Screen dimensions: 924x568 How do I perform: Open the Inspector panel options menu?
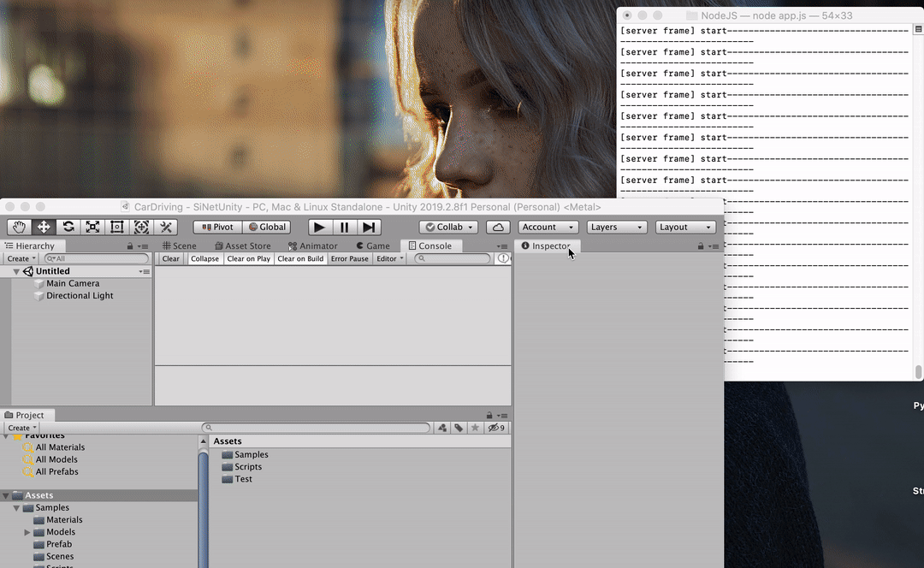(x=714, y=246)
